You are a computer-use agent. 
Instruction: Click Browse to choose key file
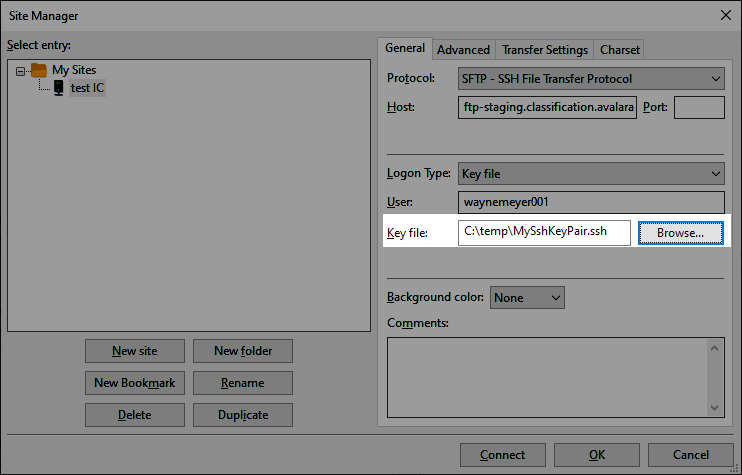pyautogui.click(x=680, y=232)
